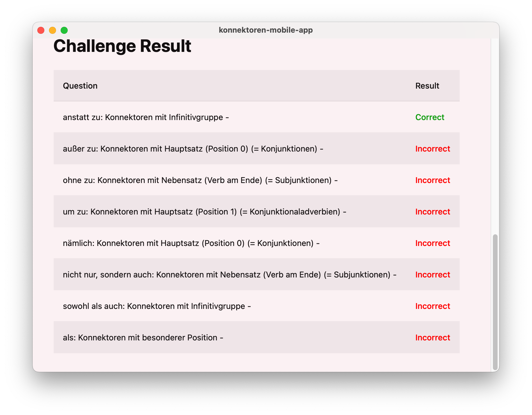Click the green fullscreen window button

[64, 30]
